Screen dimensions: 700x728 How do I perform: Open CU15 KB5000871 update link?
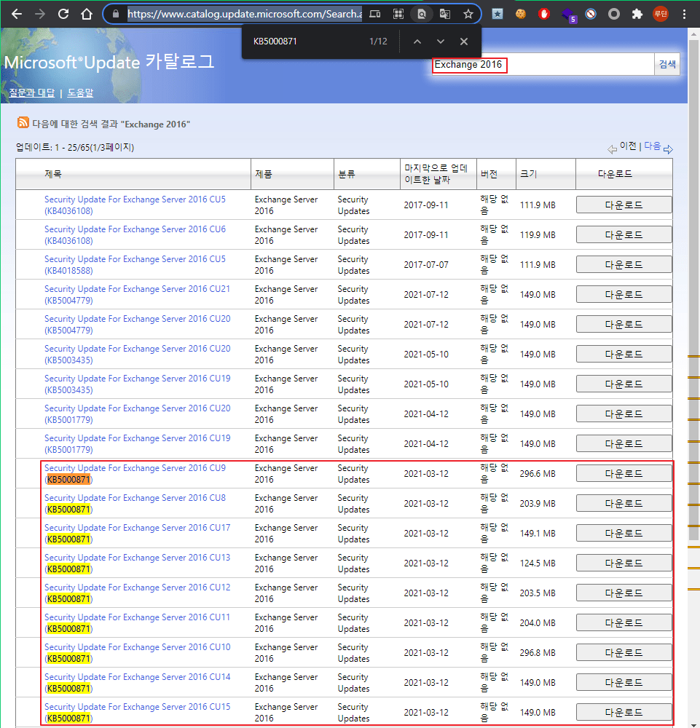point(137,712)
